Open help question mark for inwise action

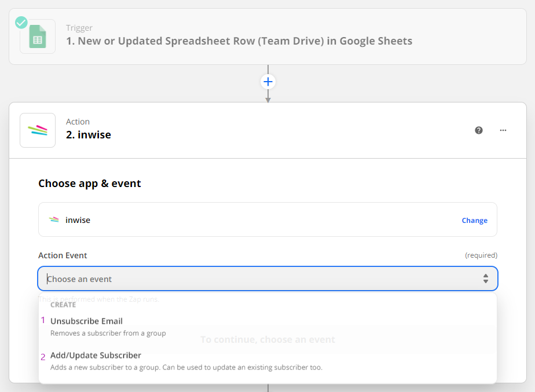(x=479, y=130)
